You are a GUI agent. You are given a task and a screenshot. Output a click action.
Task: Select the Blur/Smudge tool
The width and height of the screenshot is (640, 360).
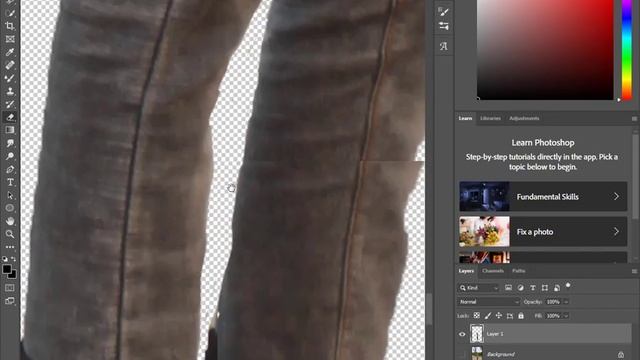[x=10, y=143]
